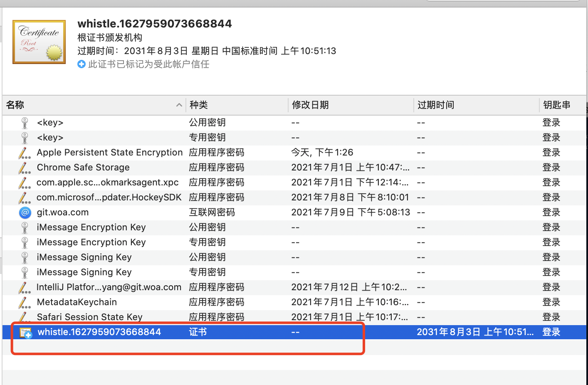588x385 pixels.
Task: Toggle sort direction arrow on 名称 column
Action: [x=179, y=105]
